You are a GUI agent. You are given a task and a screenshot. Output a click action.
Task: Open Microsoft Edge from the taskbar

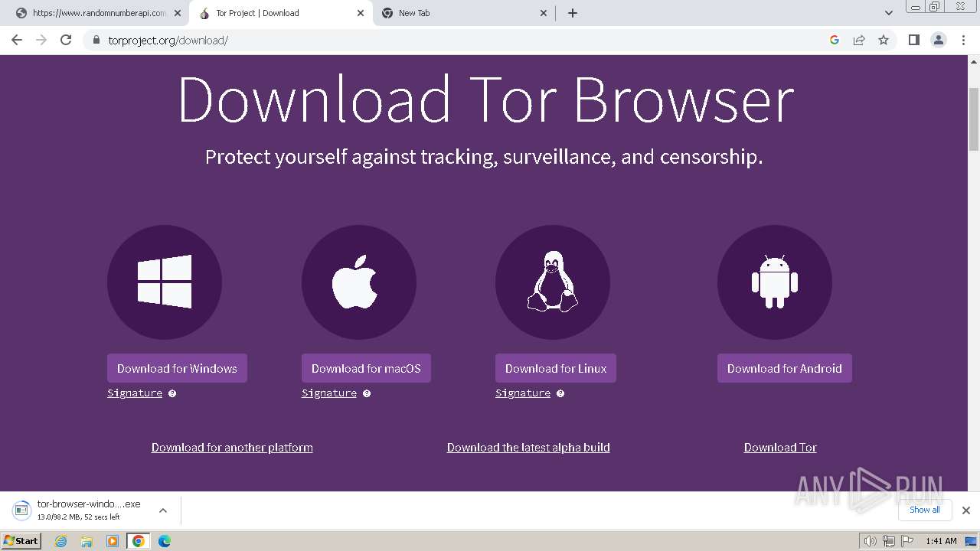164,541
